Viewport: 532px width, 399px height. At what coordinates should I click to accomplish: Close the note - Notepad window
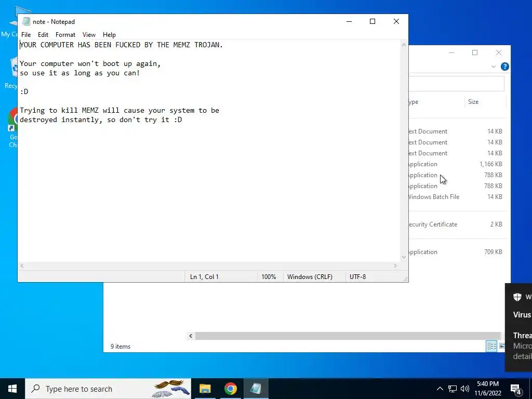[x=396, y=21]
